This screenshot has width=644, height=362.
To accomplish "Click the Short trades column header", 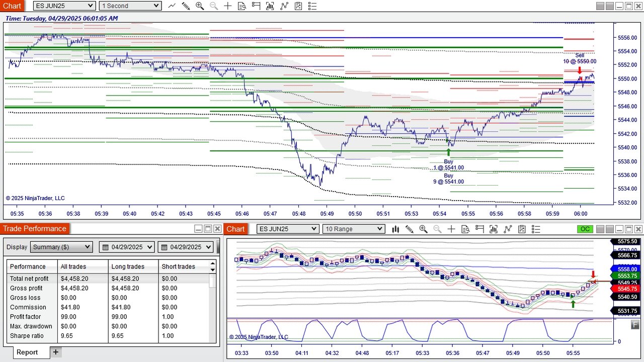I will [183, 266].
